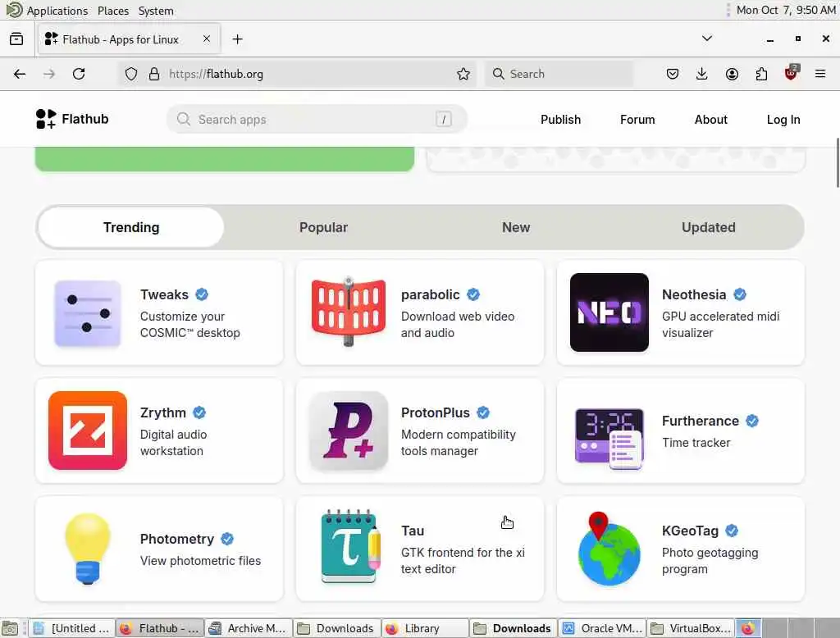
Task: Switch to Oracle VM taskbar window
Action: coord(602,628)
